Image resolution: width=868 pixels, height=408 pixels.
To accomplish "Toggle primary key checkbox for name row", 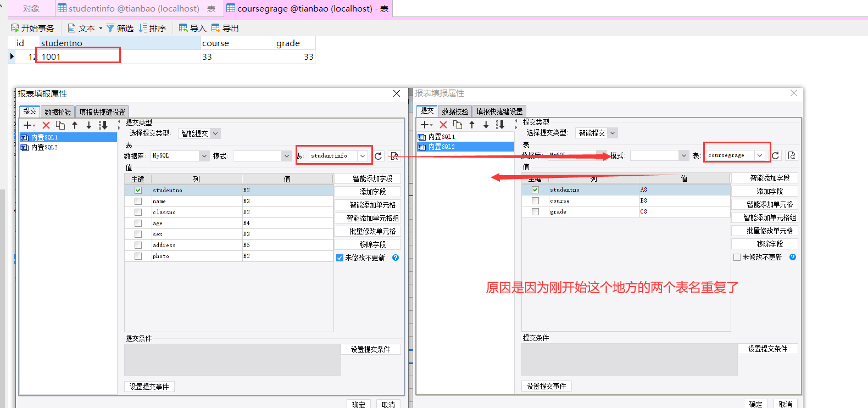I will [x=138, y=201].
